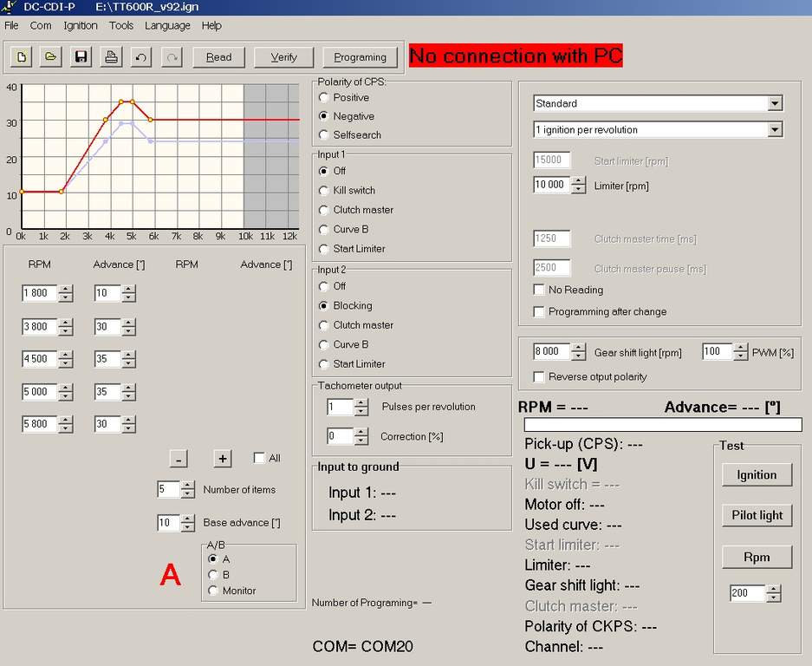Screen dimensions: 812x666
Task: Click the minus button to remove curve item
Action: [179, 459]
